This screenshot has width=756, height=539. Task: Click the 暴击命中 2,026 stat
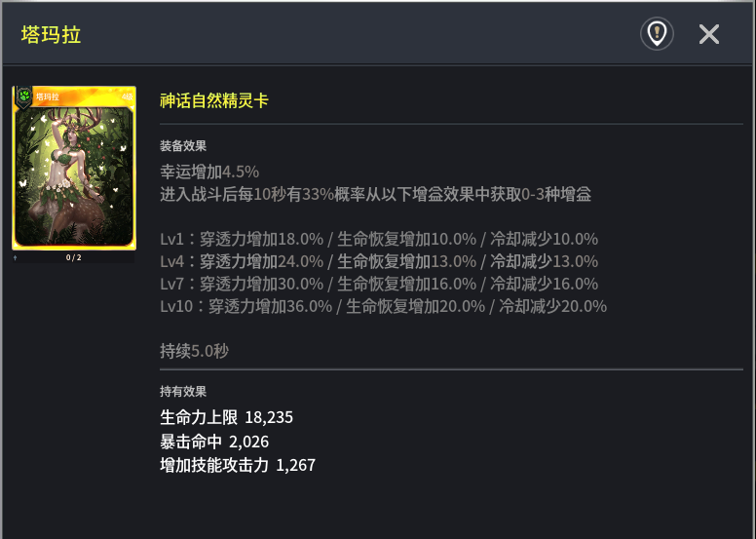(214, 442)
